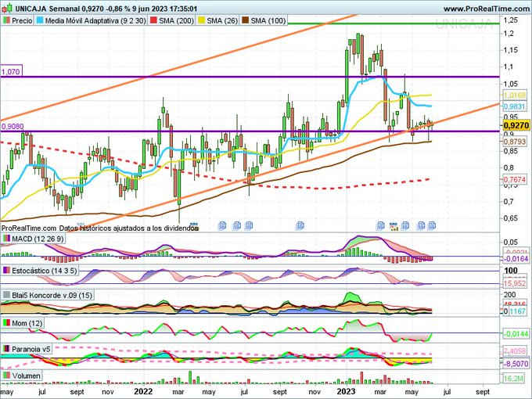532x399 pixels.
Task: Click UNICAJA Semanal chart title
Action: click(x=49, y=9)
